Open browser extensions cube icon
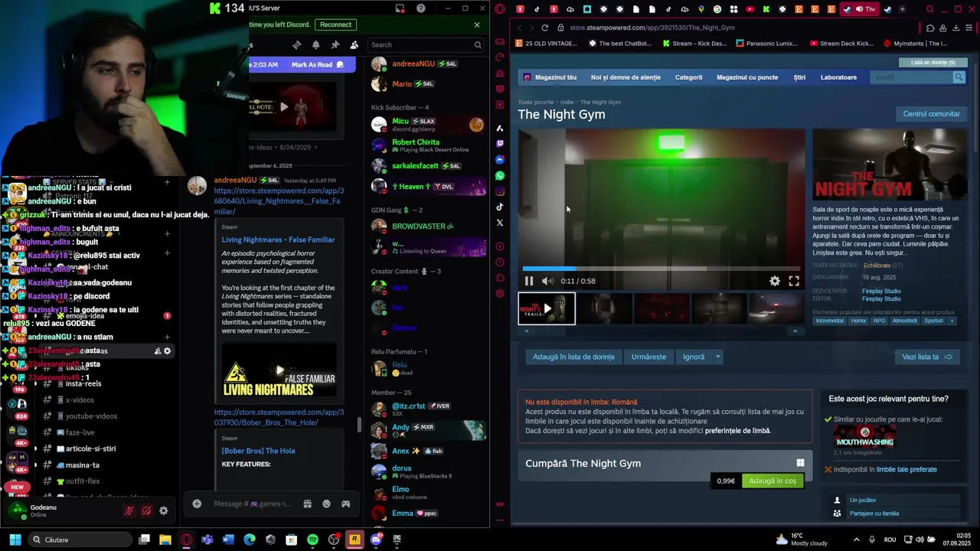980x551 pixels. 929,28
